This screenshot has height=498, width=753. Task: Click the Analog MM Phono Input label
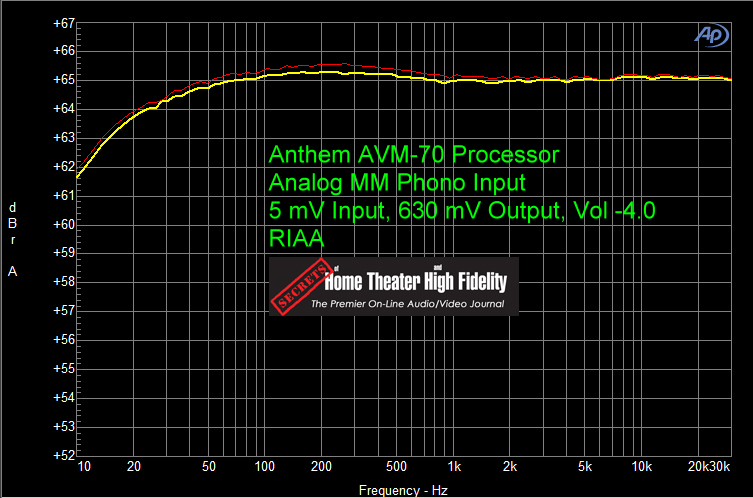click(397, 183)
